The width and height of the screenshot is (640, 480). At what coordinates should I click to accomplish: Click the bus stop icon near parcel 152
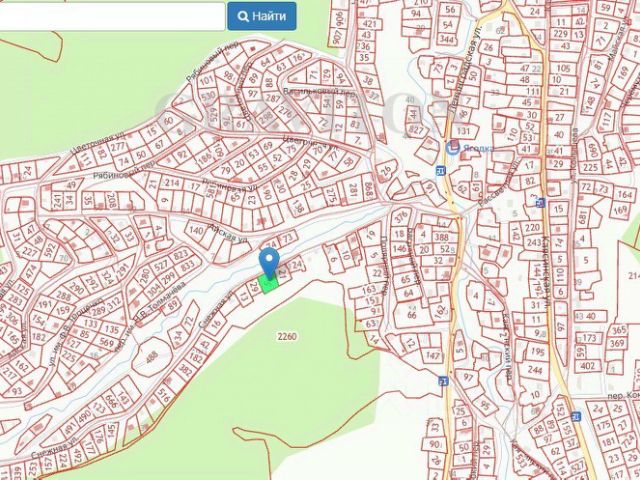coord(576,417)
